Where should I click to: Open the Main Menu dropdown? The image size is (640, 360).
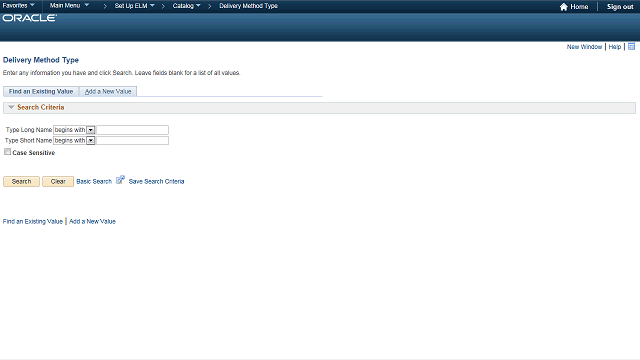tap(69, 6)
